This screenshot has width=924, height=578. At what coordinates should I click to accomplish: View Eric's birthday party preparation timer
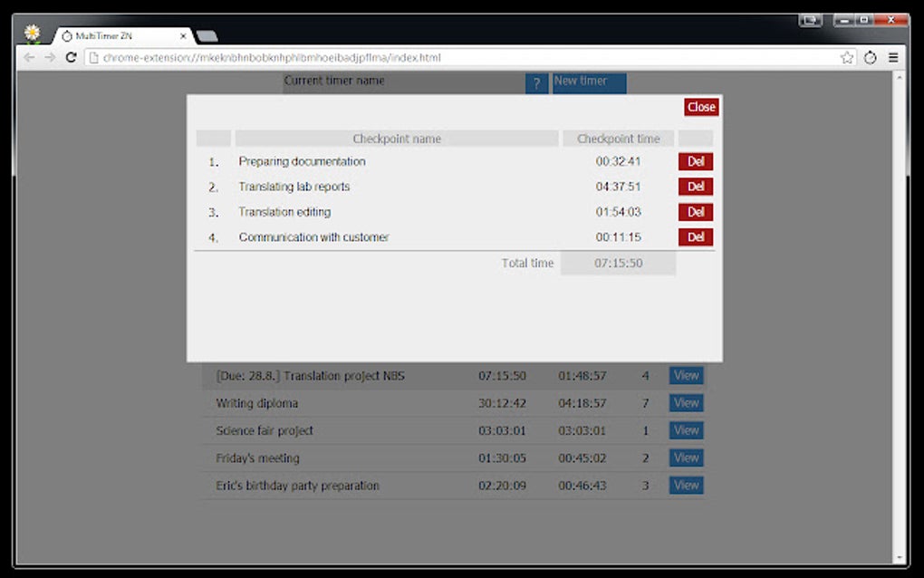(x=686, y=485)
